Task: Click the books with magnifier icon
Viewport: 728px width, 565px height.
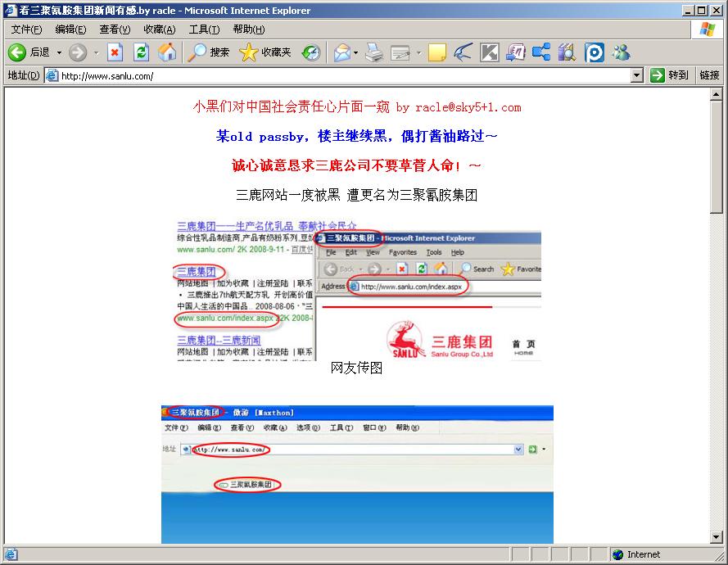Action: tap(567, 52)
